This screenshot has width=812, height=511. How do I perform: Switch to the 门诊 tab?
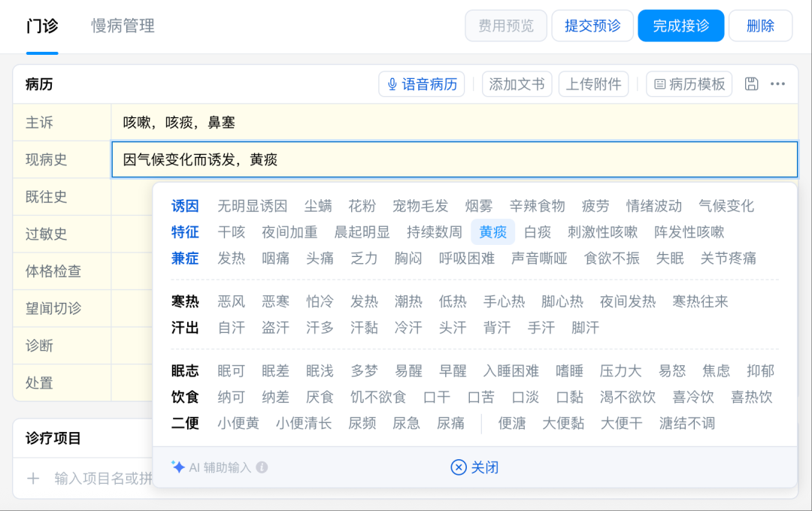[x=42, y=26]
